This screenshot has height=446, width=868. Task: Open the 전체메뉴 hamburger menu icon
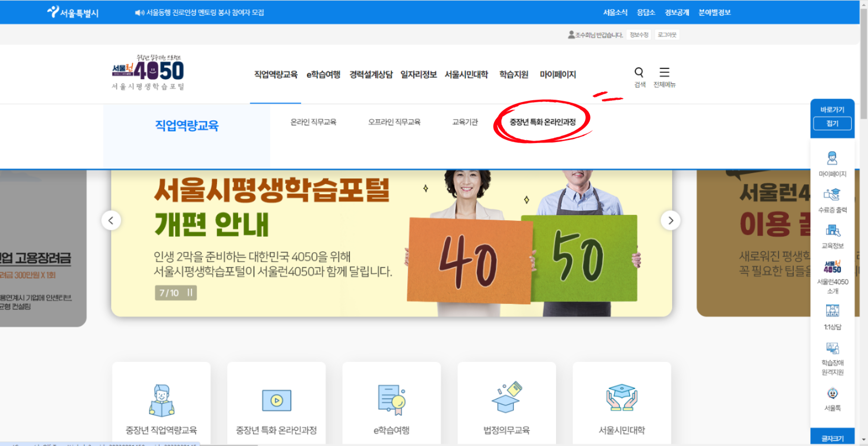pyautogui.click(x=664, y=72)
